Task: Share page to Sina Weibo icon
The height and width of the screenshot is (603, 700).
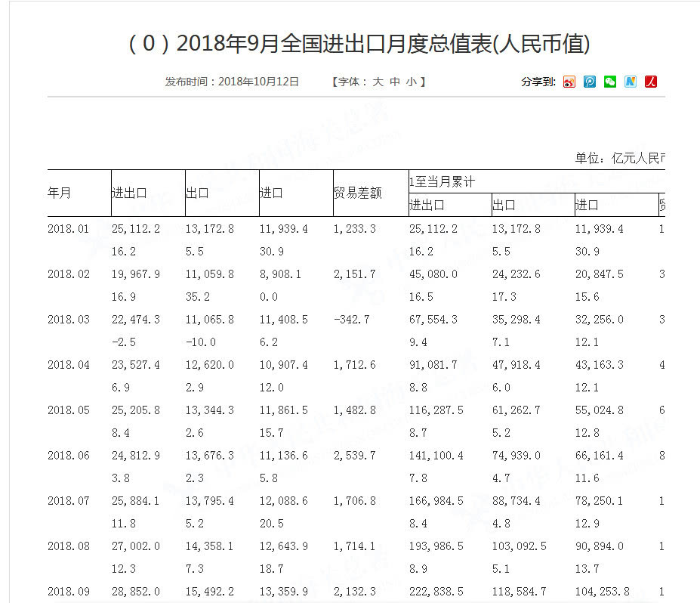Action: pyautogui.click(x=569, y=82)
